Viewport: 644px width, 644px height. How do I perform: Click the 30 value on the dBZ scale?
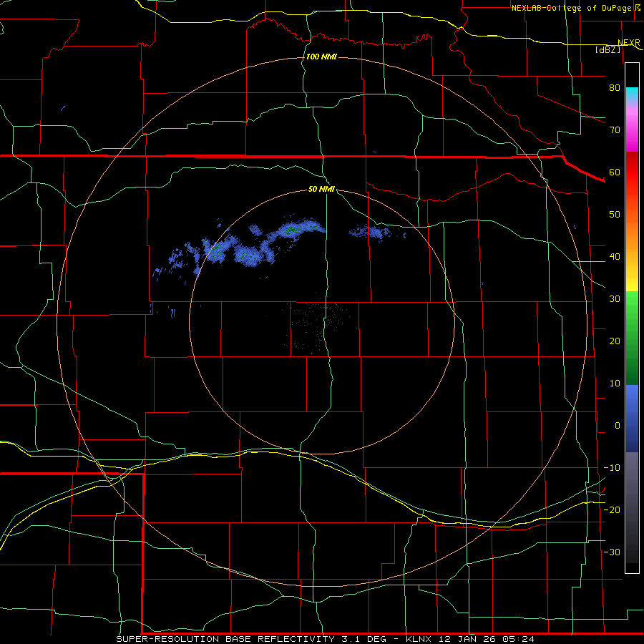615,299
